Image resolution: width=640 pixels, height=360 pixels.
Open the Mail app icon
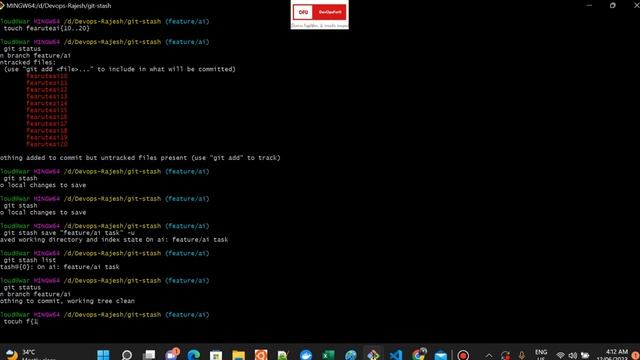441,355
